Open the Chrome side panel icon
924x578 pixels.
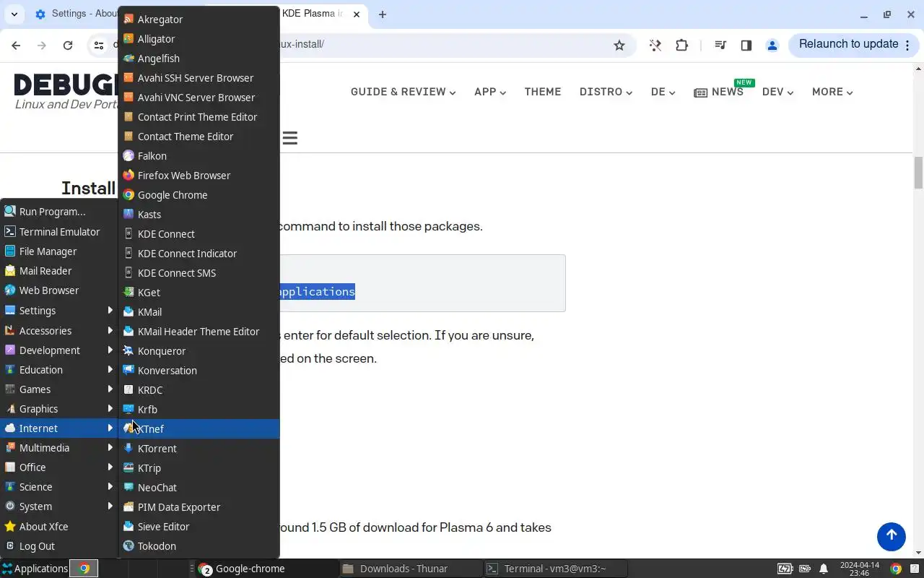coord(746,45)
